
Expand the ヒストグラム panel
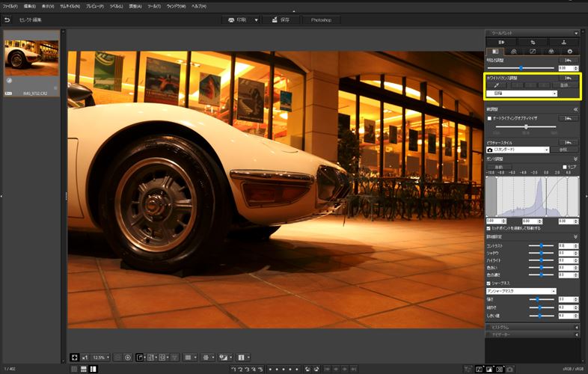point(533,328)
